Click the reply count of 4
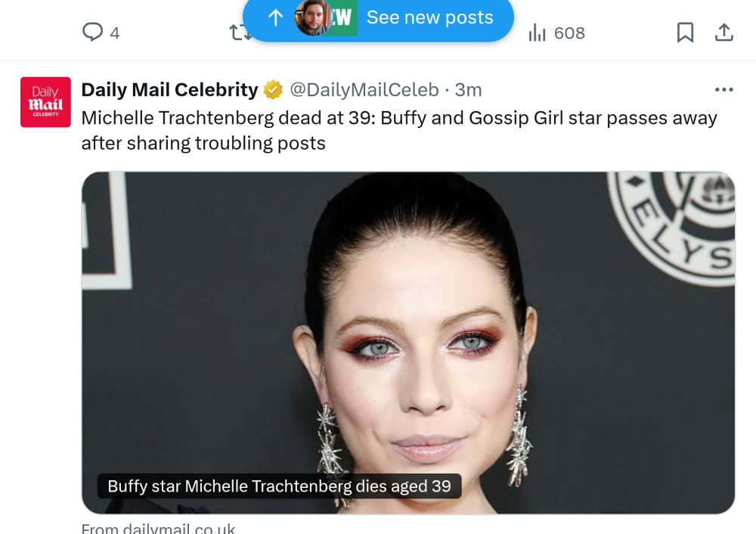The height and width of the screenshot is (534, 756). (x=114, y=33)
